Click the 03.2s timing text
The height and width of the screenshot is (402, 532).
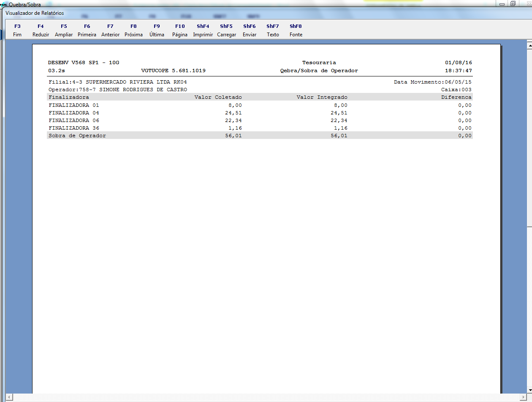[x=57, y=71]
